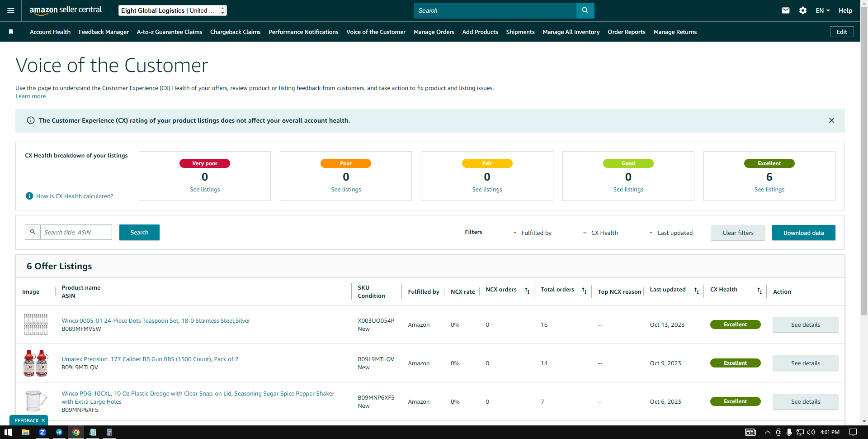The height and width of the screenshot is (439, 868).
Task: Expand the Fulfilled by filter dropdown
Action: [532, 233]
